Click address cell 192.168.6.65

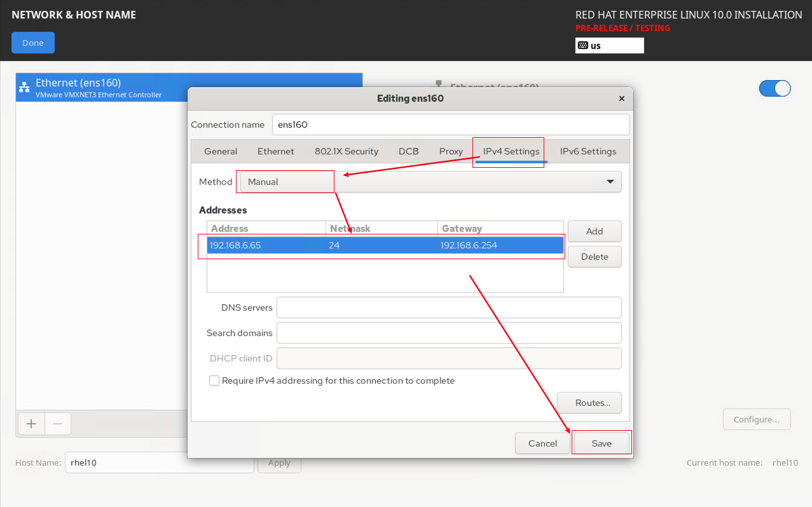click(x=266, y=245)
